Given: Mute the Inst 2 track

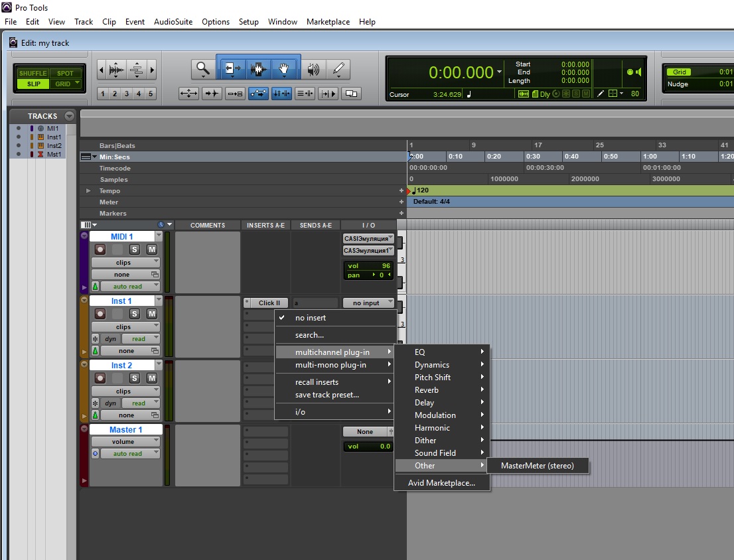Looking at the screenshot, I should [152, 378].
